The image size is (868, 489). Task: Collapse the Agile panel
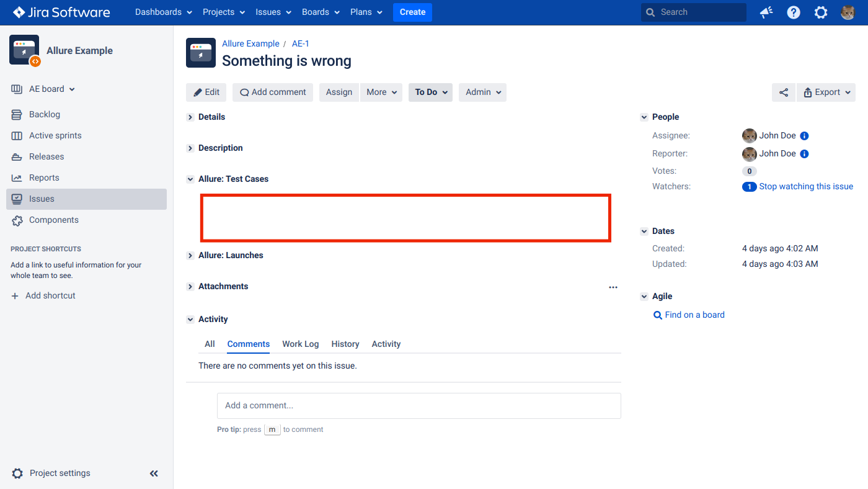(644, 297)
